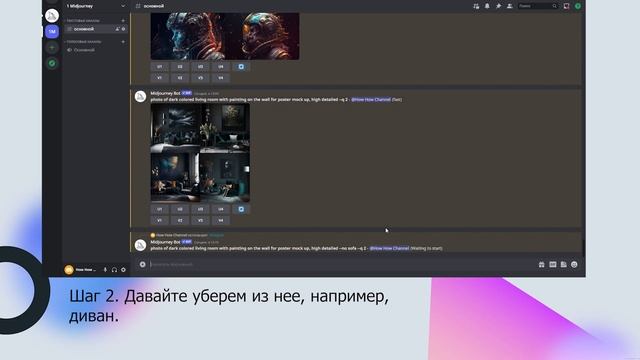Collapse the voice channels category

(84, 42)
